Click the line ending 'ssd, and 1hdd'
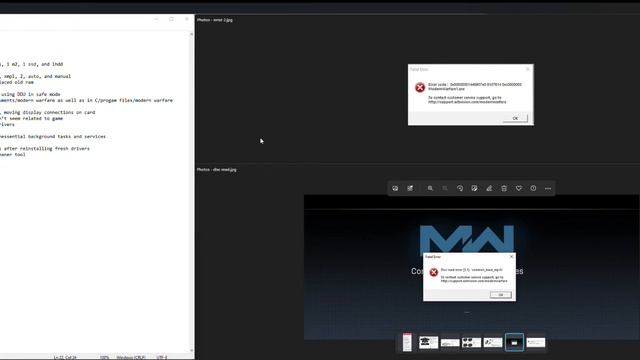Screen dimensions: 640x360 point(32,64)
